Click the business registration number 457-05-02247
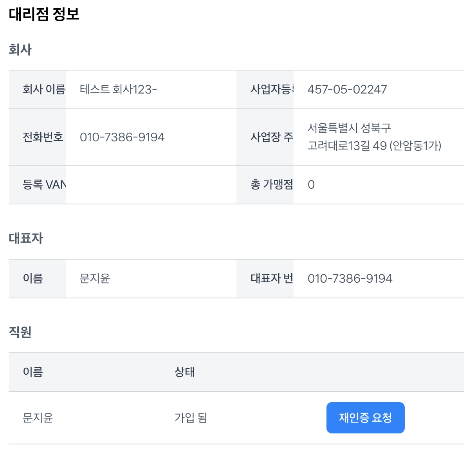This screenshot has width=476, height=462. [x=347, y=90]
